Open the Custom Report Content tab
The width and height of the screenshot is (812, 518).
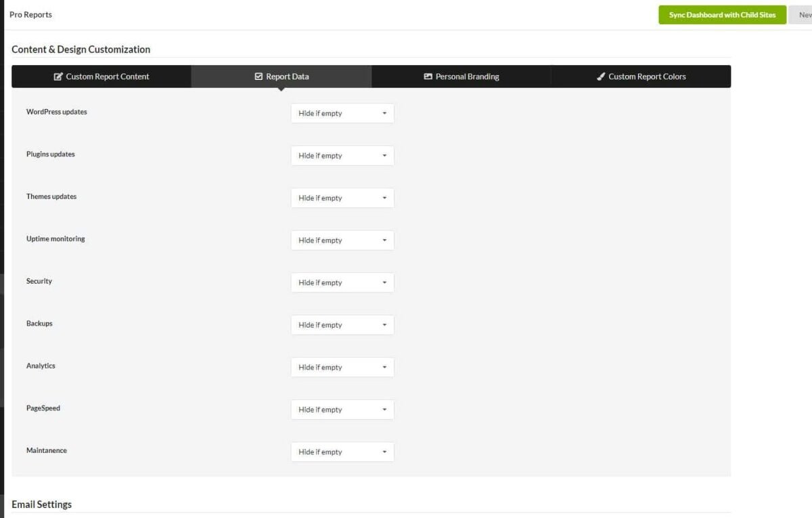click(101, 77)
